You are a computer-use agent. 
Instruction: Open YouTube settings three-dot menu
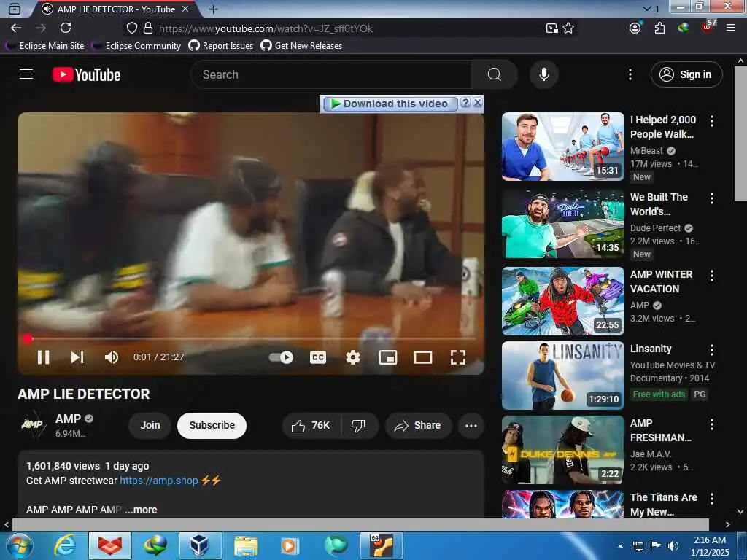[x=630, y=74]
